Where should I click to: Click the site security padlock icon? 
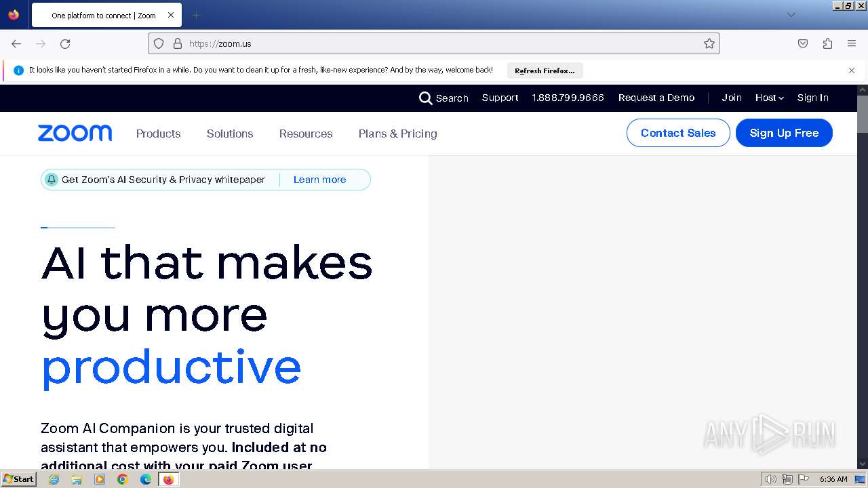click(x=178, y=43)
